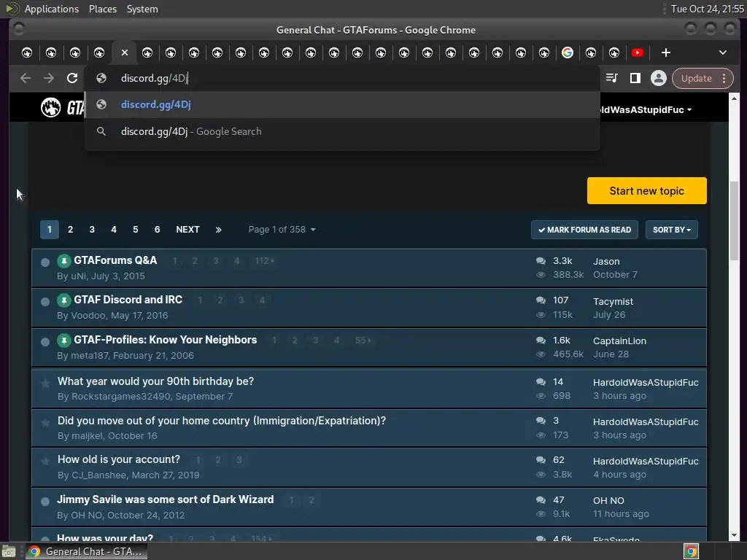Click the unread dot of GTAForums Q&A
Image resolution: width=747 pixels, height=560 pixels.
[45, 262]
